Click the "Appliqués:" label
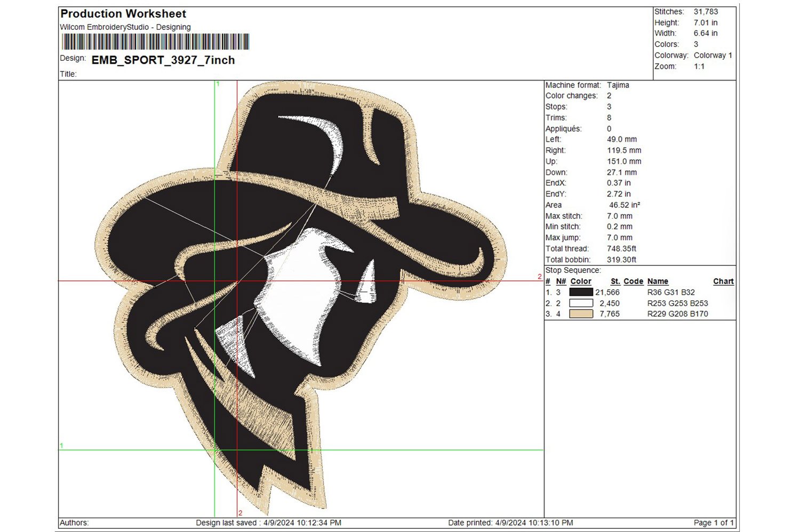Viewport: 800px width, 532px height. [564, 128]
